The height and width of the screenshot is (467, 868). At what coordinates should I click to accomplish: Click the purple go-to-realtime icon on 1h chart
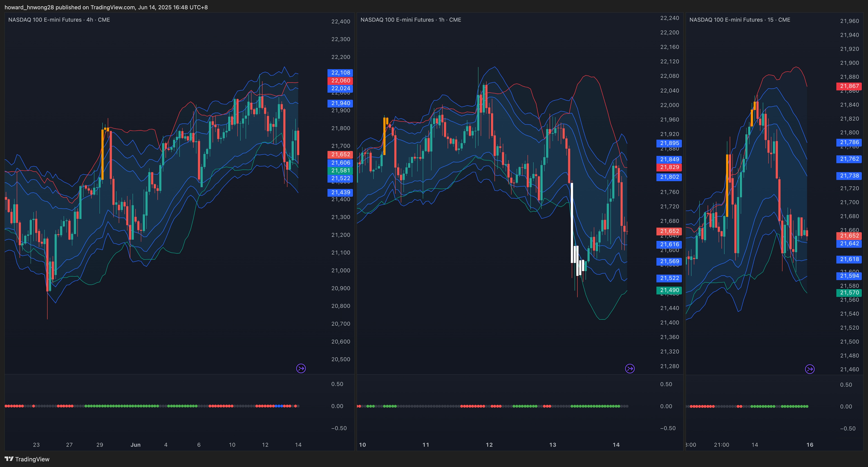click(x=630, y=369)
